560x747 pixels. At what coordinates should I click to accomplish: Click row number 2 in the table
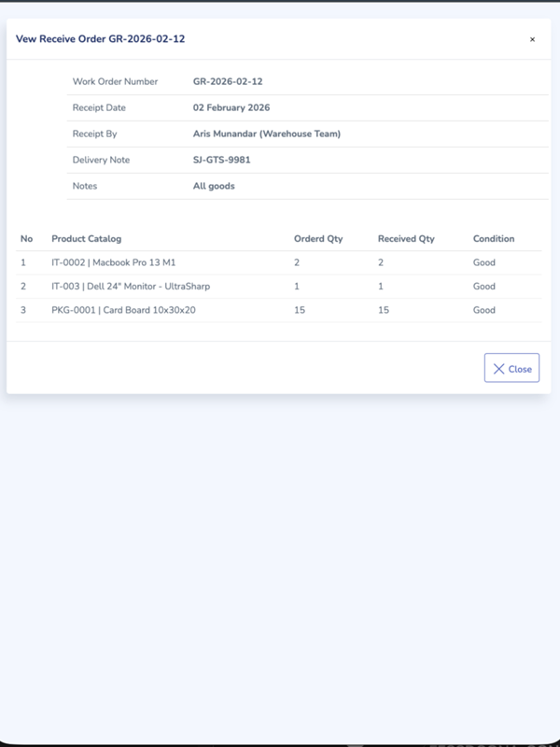pos(22,287)
